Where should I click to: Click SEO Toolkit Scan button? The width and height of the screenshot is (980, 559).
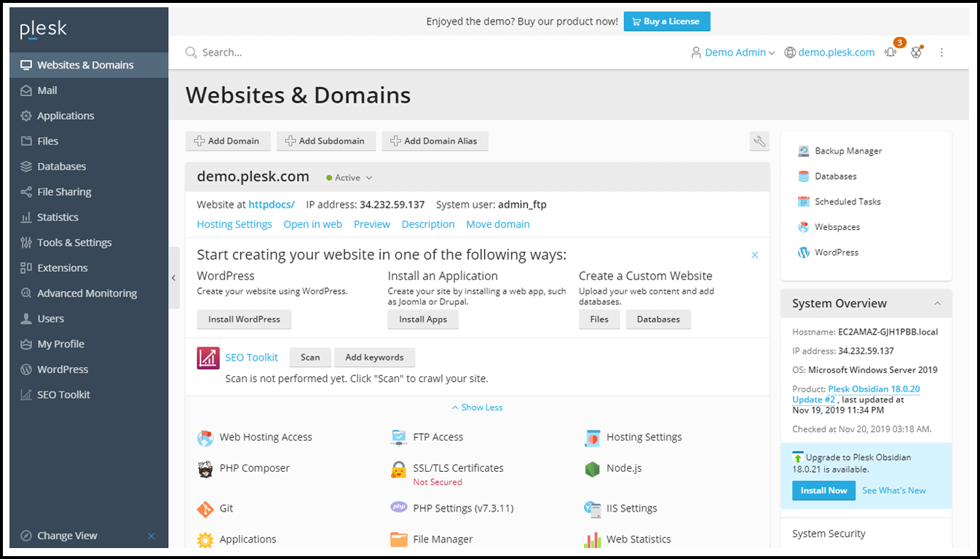click(x=310, y=357)
